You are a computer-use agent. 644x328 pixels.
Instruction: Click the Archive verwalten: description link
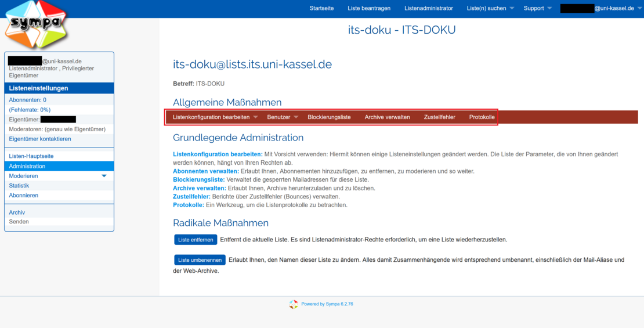coord(199,188)
